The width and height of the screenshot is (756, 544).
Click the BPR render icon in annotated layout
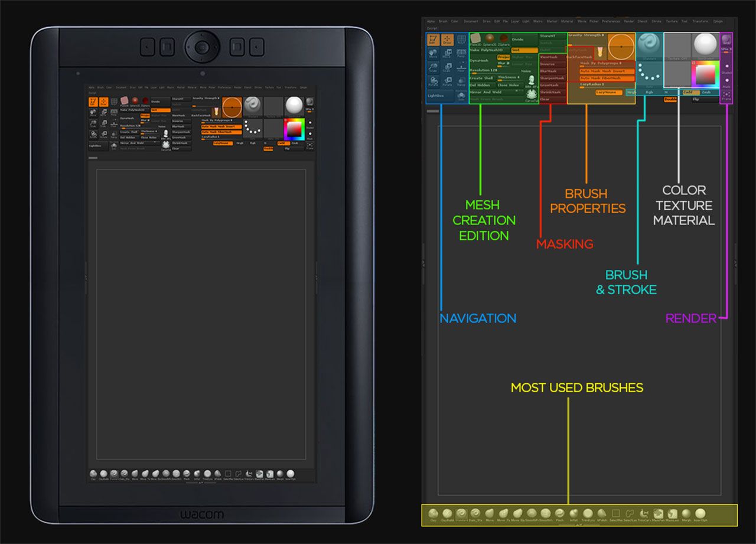click(726, 40)
